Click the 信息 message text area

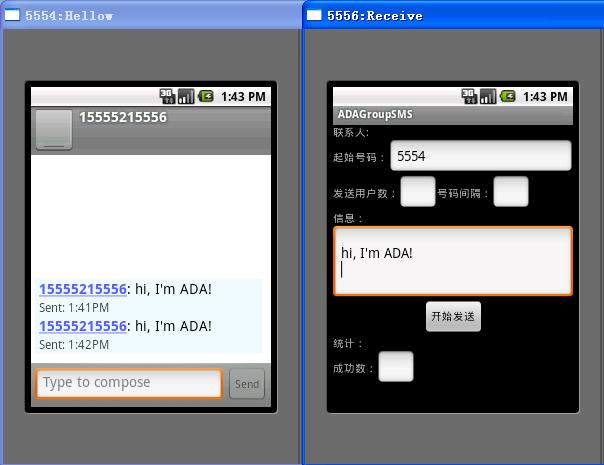coord(453,261)
